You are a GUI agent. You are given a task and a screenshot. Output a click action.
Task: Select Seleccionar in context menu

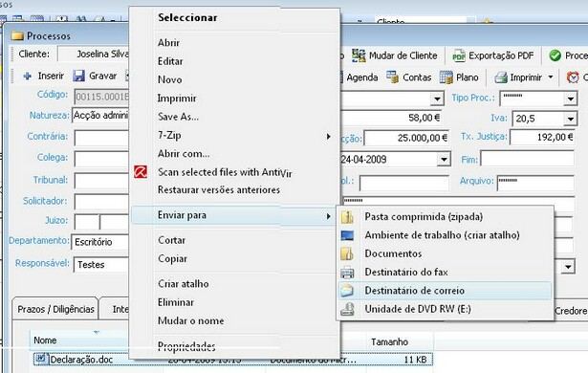point(187,17)
